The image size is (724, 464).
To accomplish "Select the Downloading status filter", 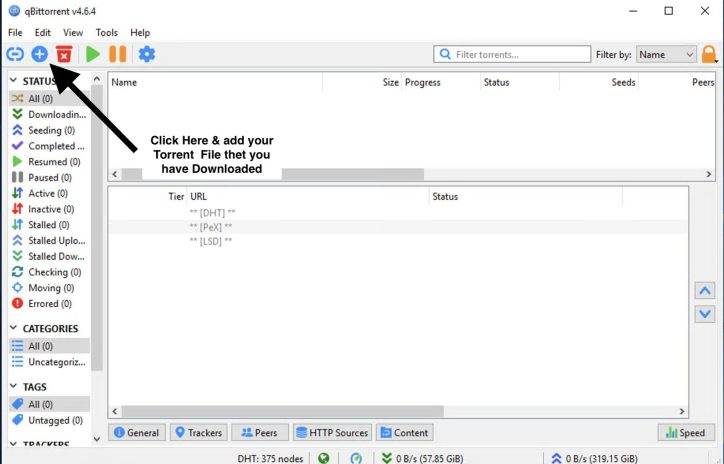I will click(x=49, y=114).
